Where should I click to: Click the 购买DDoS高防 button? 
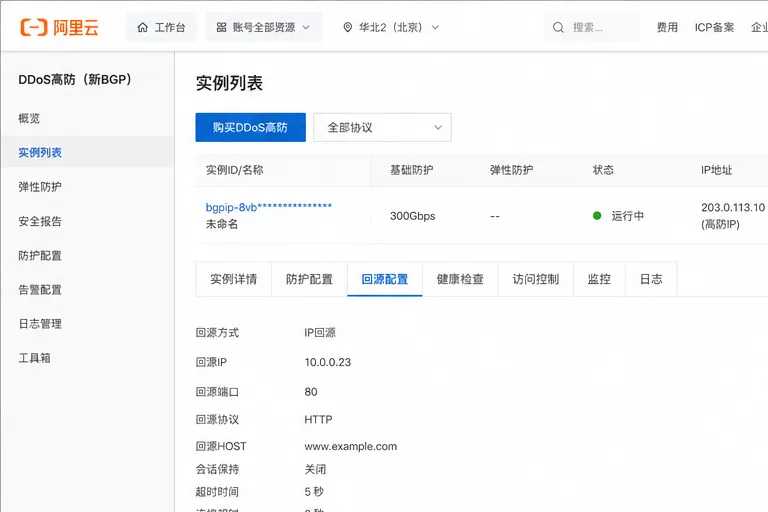(250, 127)
